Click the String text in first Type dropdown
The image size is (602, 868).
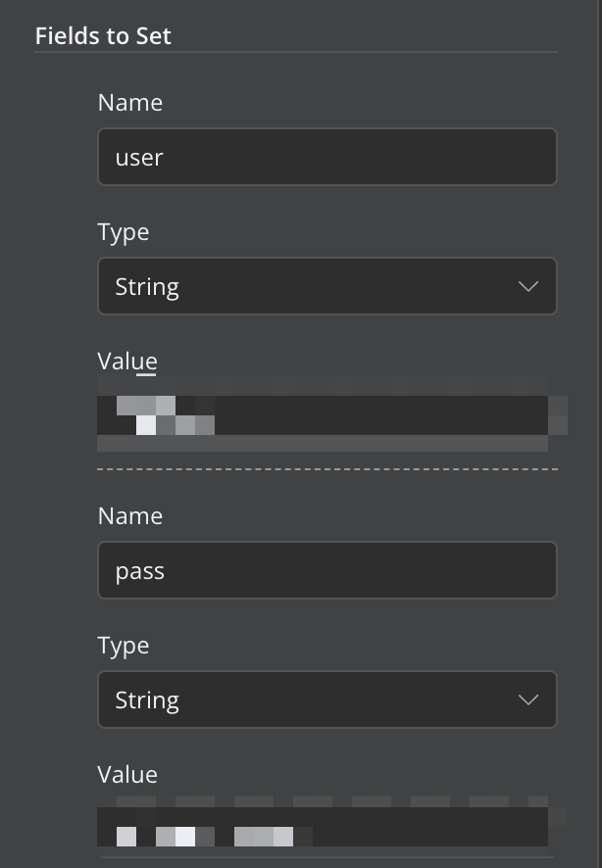tap(147, 287)
